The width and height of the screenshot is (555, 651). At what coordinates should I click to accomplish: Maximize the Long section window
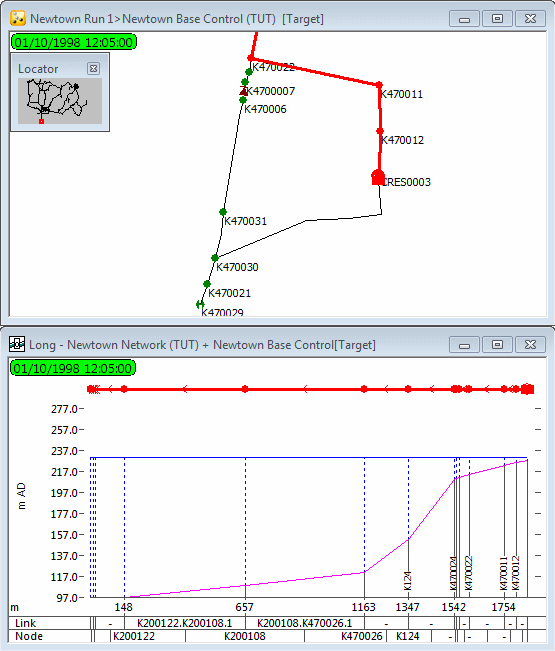click(497, 345)
